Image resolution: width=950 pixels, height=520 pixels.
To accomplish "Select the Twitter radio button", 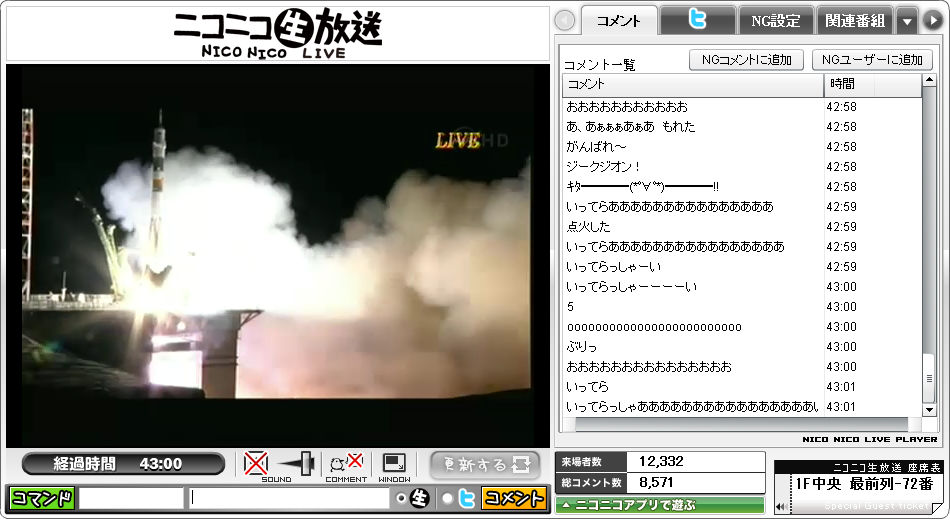I will 447,498.
